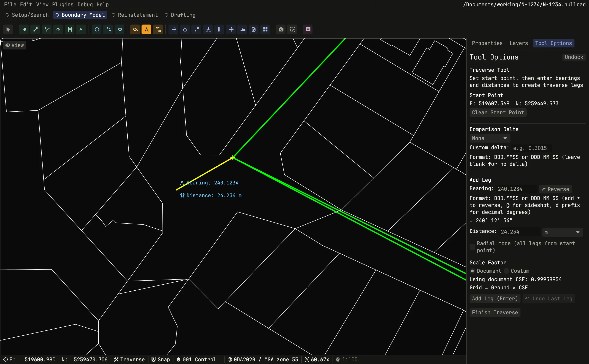589x364 pixels.
Task: Select the arrow pointer tool
Action: (8, 29)
